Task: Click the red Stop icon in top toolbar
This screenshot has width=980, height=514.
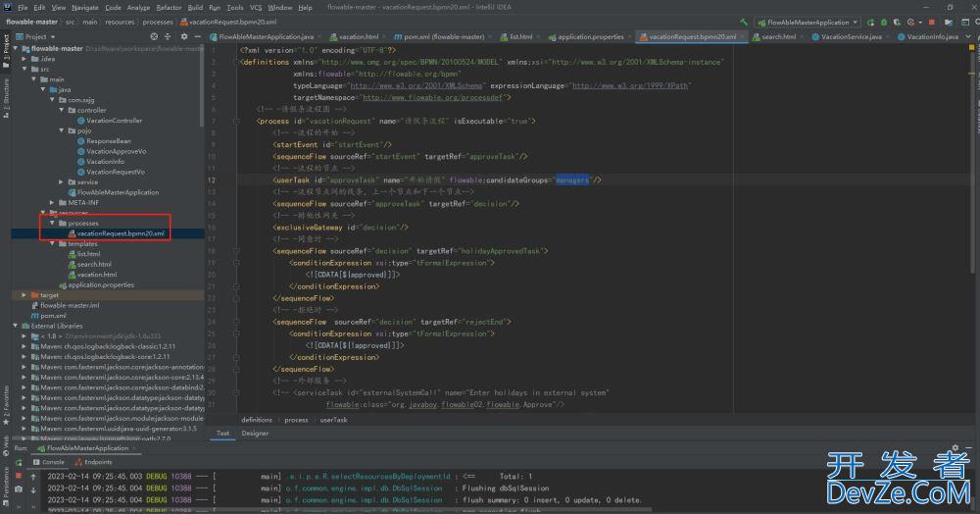Action: tap(931, 22)
